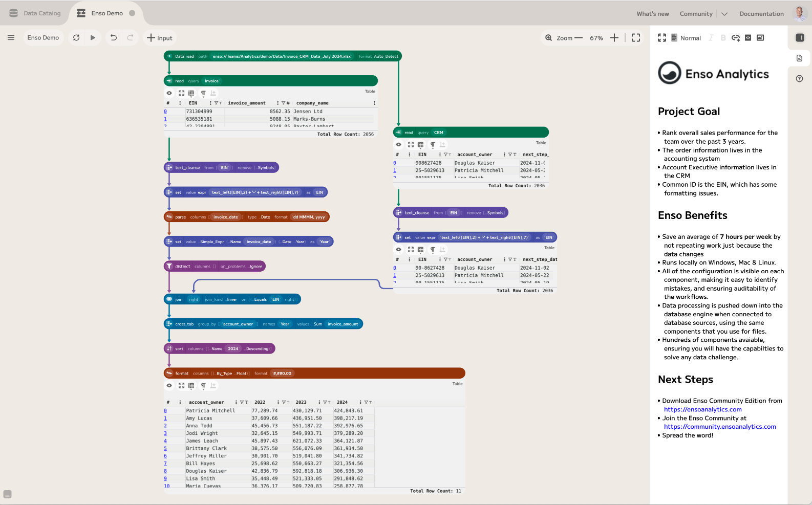
Task: Fit all nodes with the fullscreen icon
Action: coord(636,38)
